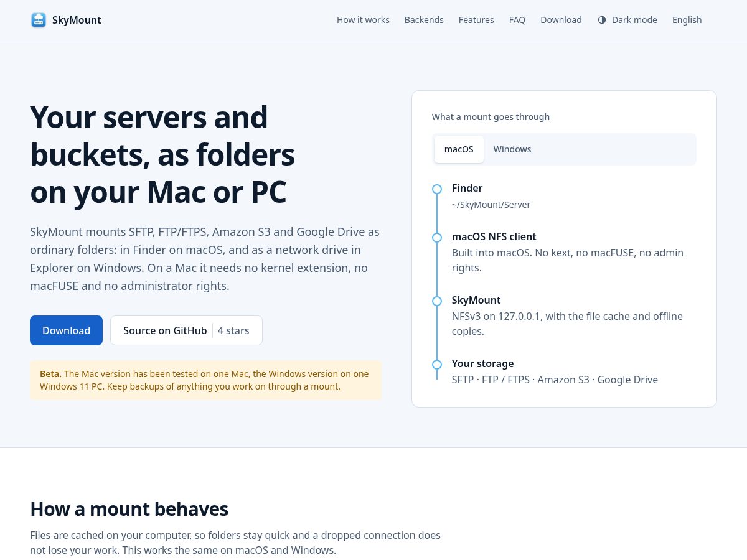Select the macOS tab
Screen dimensions: 747x560
click(459, 149)
